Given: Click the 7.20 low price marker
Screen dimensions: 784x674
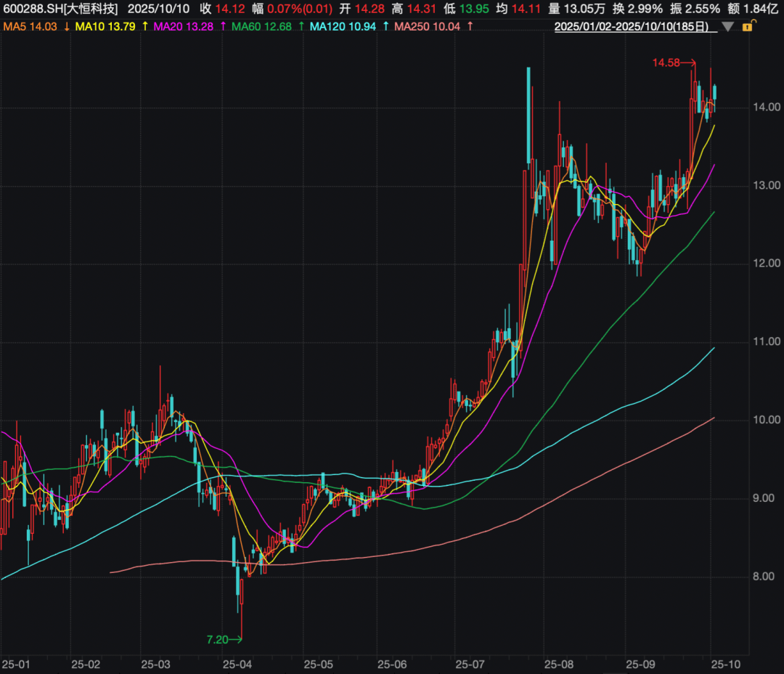Looking at the screenshot, I should (x=217, y=639).
